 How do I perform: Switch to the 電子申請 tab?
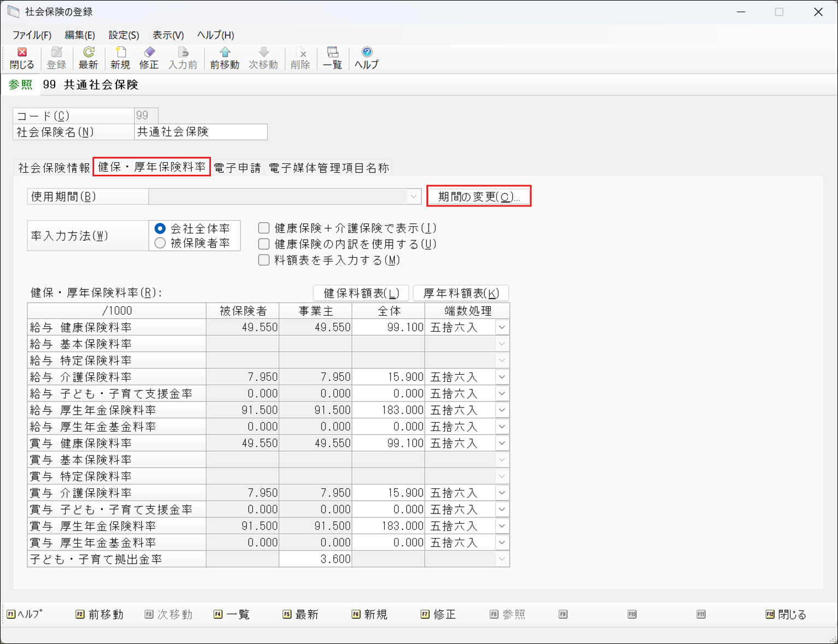pyautogui.click(x=237, y=168)
